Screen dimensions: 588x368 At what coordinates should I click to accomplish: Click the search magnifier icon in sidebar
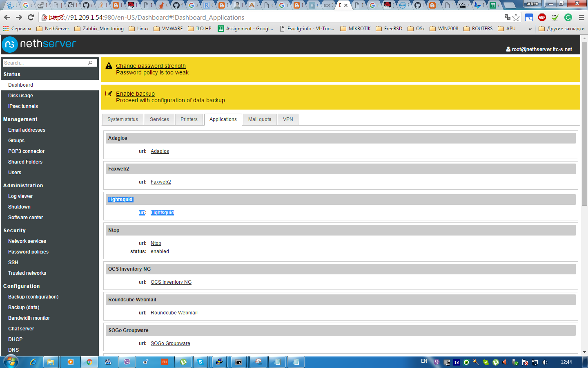click(x=91, y=63)
